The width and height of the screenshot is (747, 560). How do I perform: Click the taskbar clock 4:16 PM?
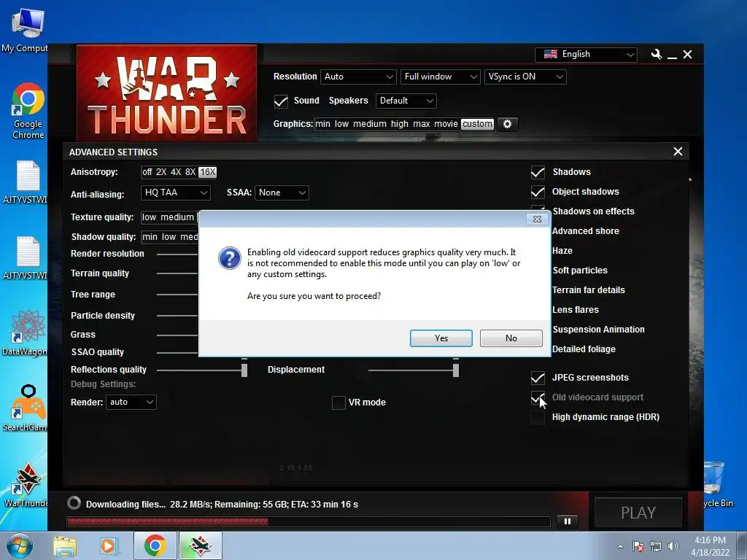tap(710, 540)
